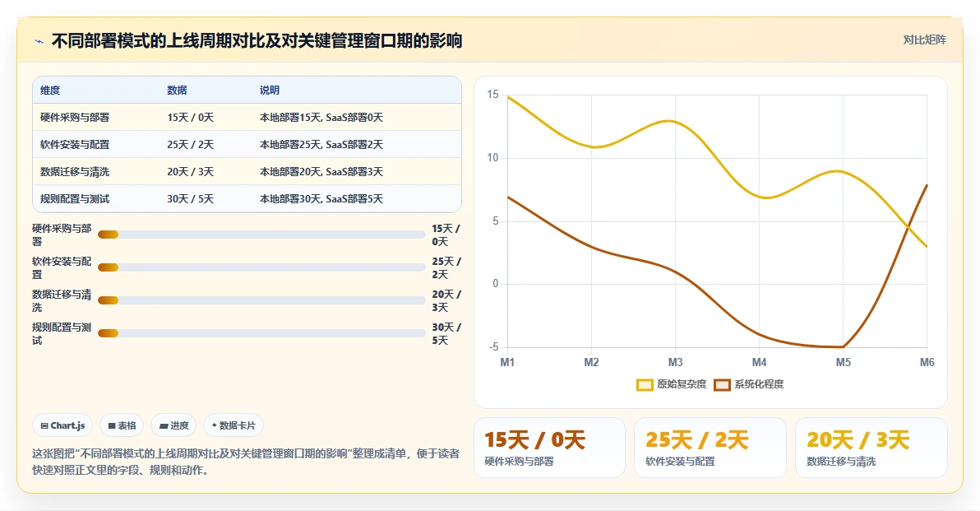Click the summary paragraph below the tags
980x511 pixels.
[x=246, y=462]
